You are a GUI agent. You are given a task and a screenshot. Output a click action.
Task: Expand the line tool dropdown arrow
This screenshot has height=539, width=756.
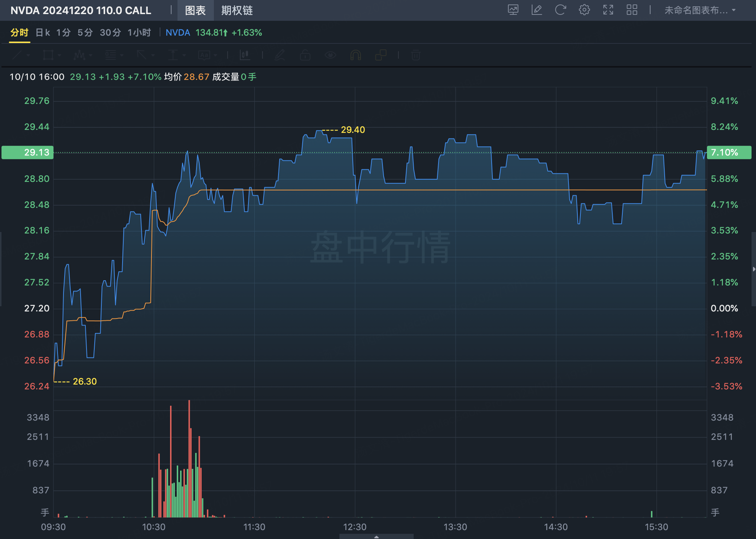(x=28, y=56)
